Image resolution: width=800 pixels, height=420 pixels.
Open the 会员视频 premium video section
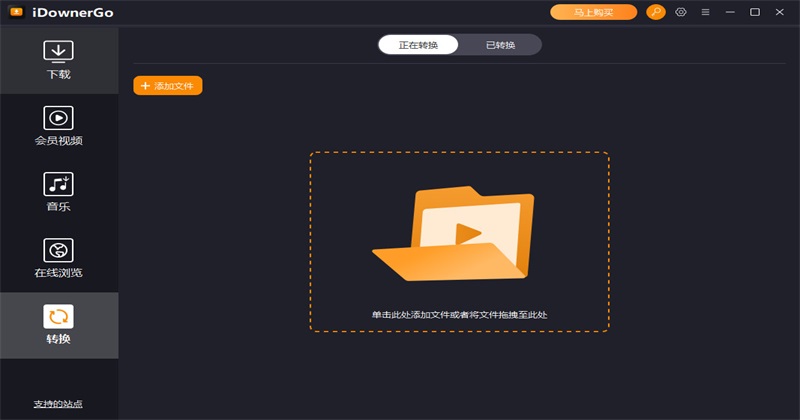[x=59, y=126]
